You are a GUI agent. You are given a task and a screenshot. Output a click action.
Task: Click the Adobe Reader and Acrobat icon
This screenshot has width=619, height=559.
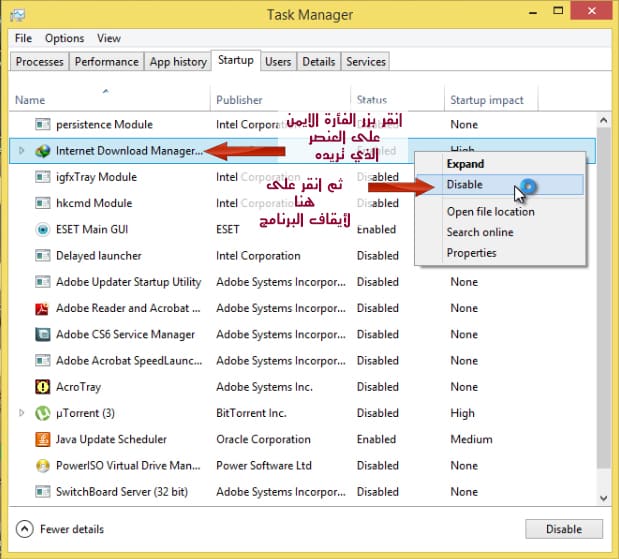42,308
